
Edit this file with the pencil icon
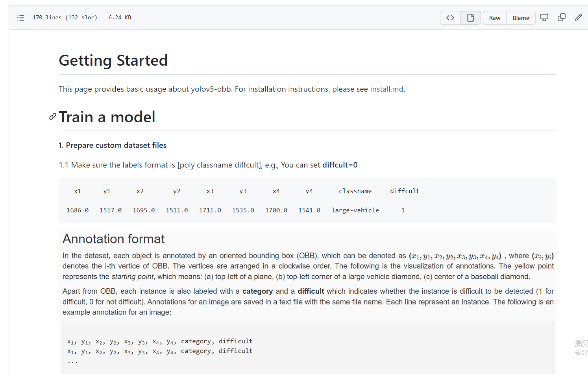pyautogui.click(x=578, y=17)
